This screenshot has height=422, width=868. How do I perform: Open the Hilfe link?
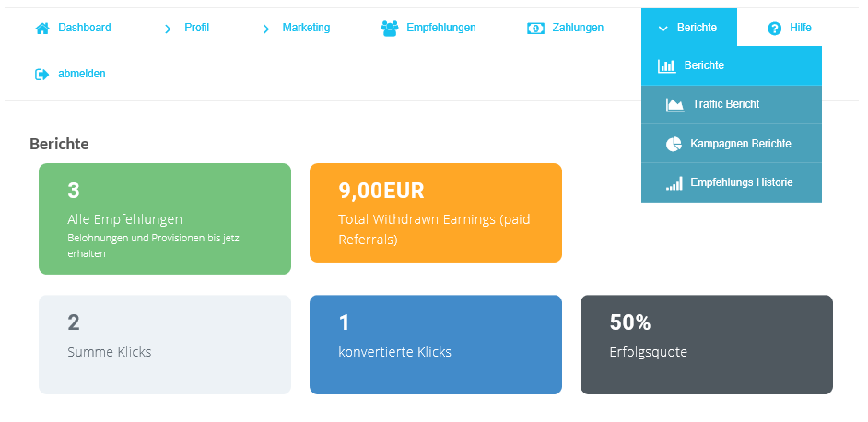tap(801, 28)
